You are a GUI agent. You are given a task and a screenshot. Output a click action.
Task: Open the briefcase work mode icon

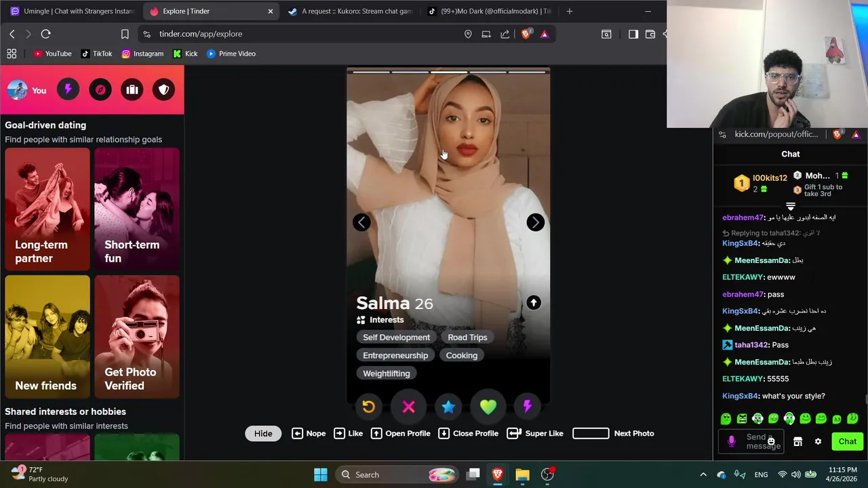click(x=132, y=89)
